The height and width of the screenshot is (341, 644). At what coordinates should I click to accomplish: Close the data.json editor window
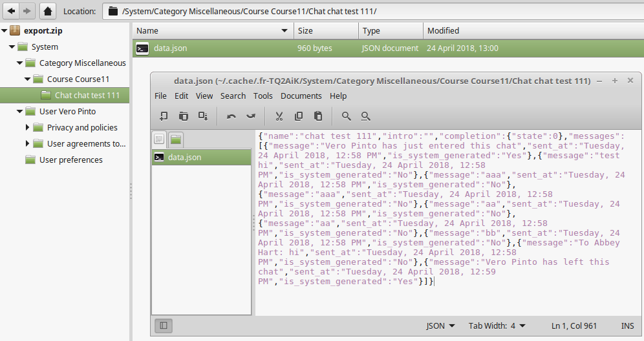630,81
